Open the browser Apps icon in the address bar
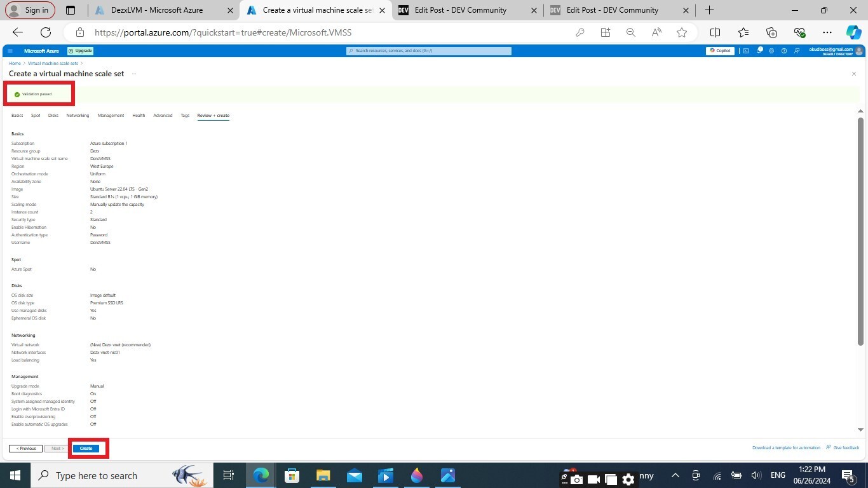The width and height of the screenshot is (868, 488). [606, 32]
